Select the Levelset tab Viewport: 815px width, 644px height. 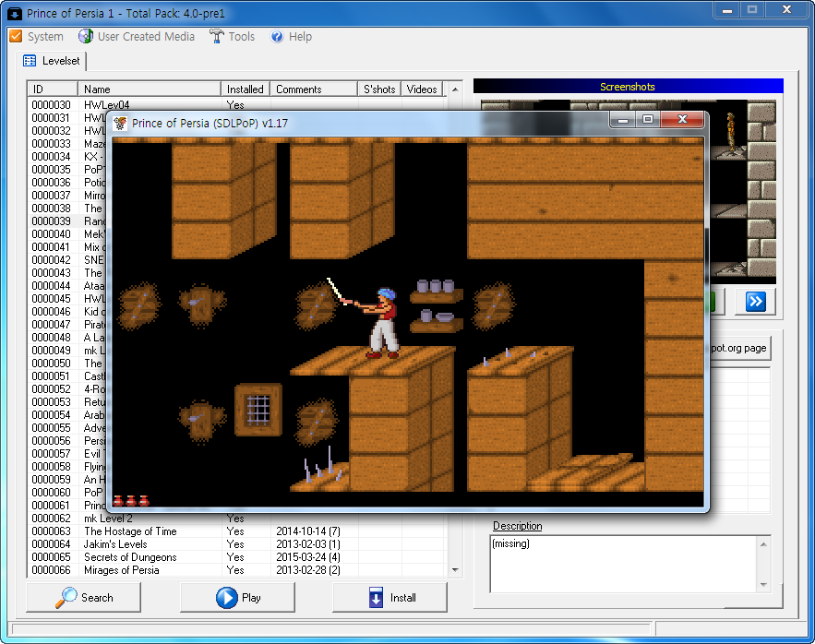[x=51, y=61]
